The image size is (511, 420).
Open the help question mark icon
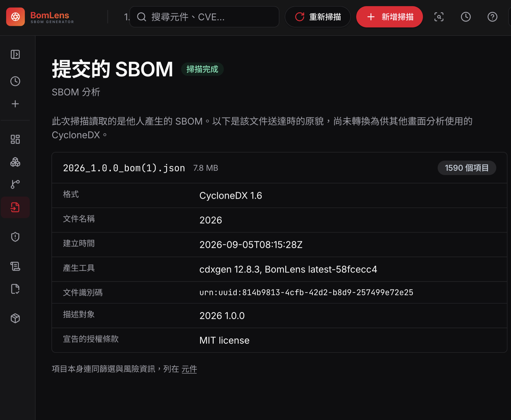492,17
